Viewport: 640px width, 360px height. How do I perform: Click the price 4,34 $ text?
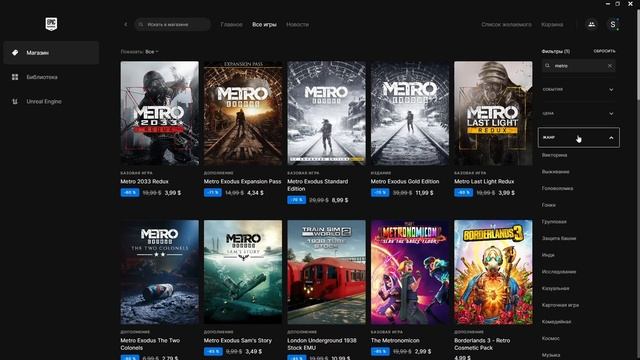click(x=256, y=193)
